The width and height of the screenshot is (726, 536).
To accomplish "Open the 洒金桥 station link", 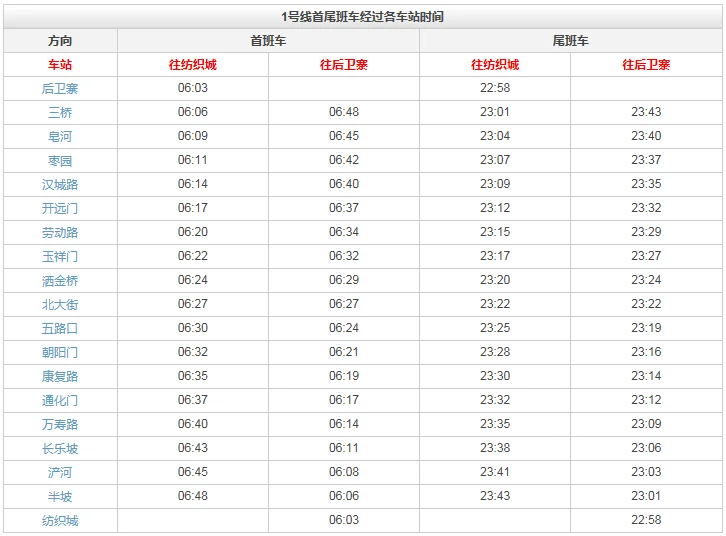I will pos(60,280).
